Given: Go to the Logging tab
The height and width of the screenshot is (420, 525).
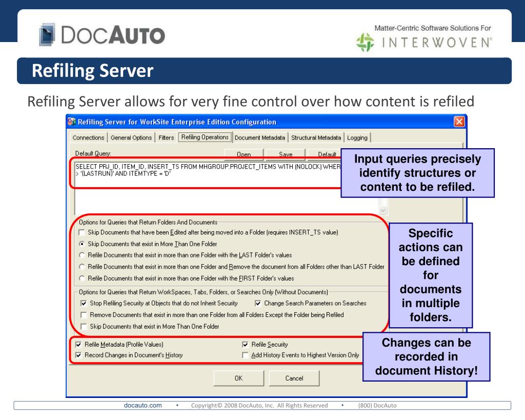Looking at the screenshot, I should tap(357, 137).
